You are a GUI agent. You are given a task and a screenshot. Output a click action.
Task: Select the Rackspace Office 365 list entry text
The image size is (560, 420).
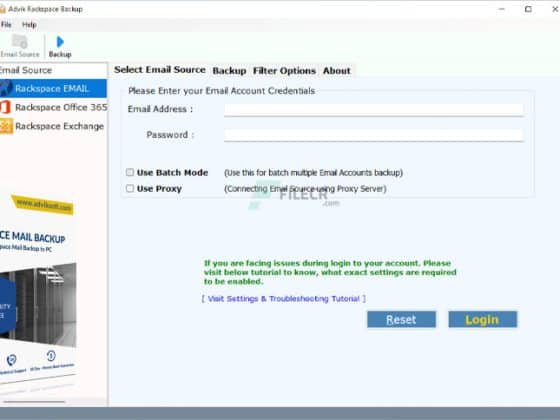pyautogui.click(x=61, y=107)
